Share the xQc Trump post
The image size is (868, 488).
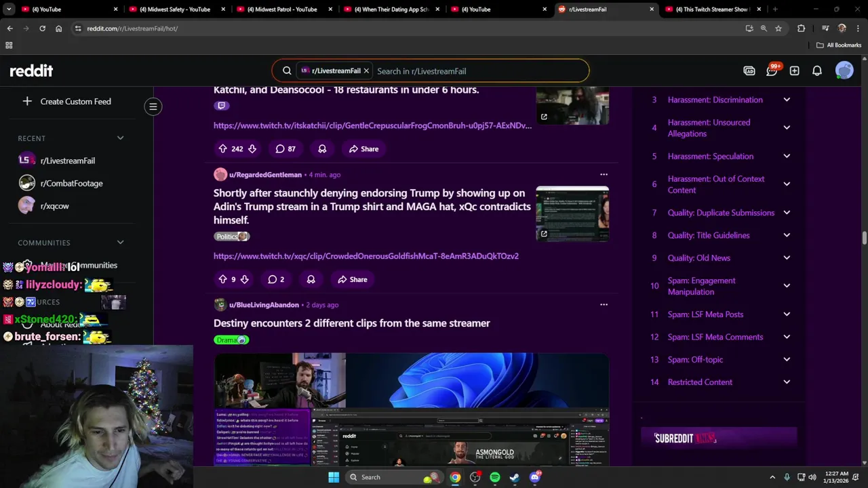coord(352,279)
